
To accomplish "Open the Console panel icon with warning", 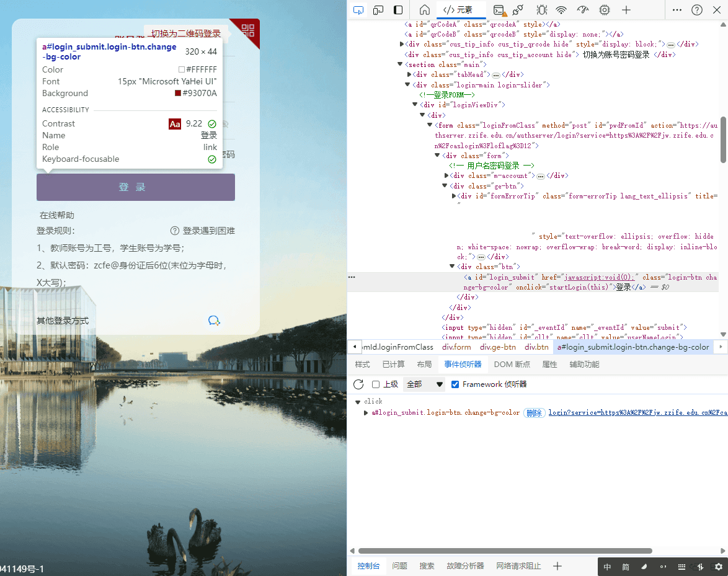I will tap(499, 10).
